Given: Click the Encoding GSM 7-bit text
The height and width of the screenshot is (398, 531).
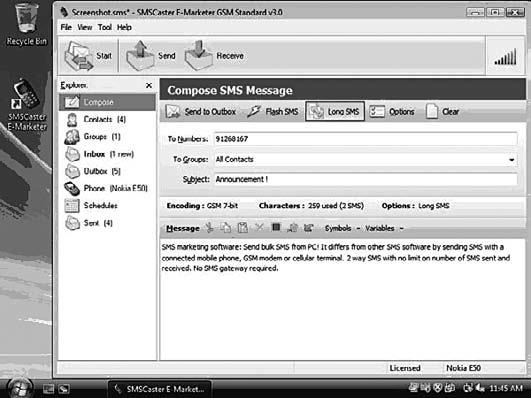Looking at the screenshot, I should 202,206.
